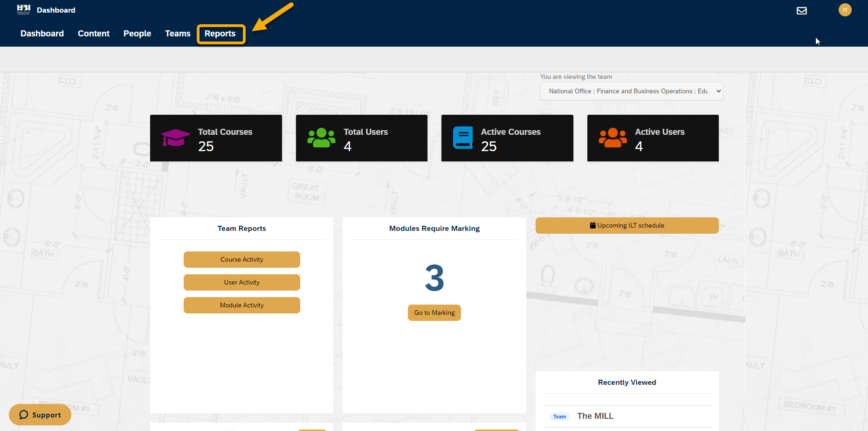
Task: Click the green Total Users icon
Action: [321, 138]
